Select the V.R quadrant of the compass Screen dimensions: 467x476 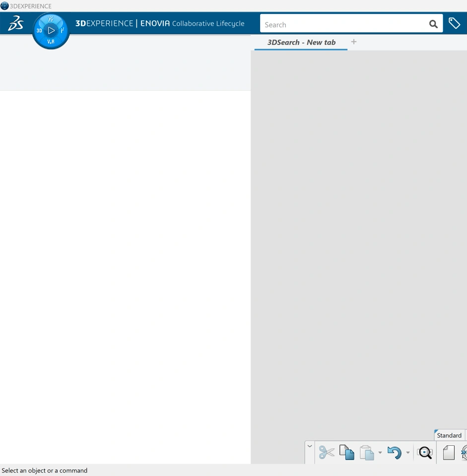(51, 42)
